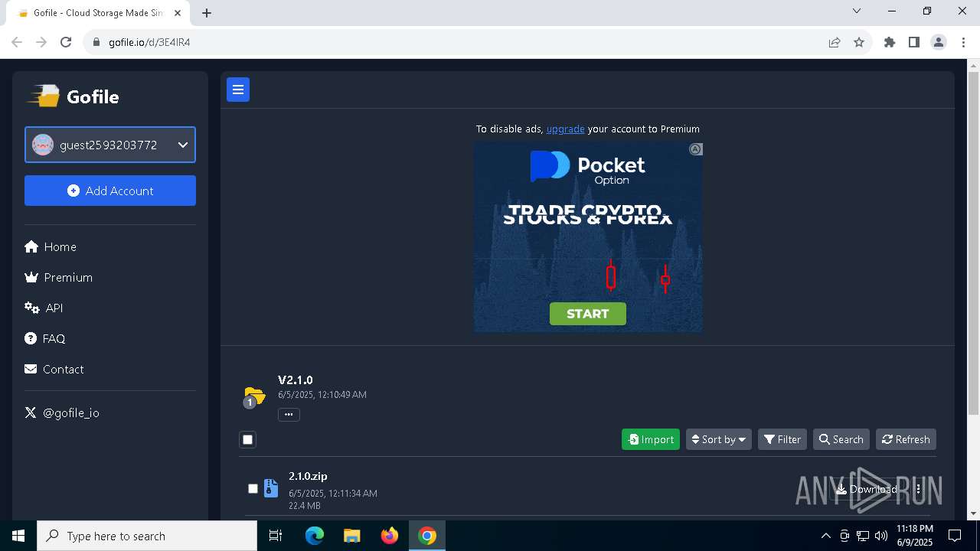
Task: Launch Firefox from taskbar
Action: [390, 536]
